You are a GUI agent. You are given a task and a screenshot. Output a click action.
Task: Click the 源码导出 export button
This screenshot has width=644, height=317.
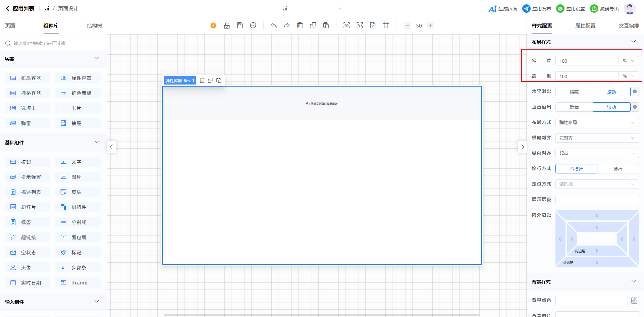pyautogui.click(x=604, y=9)
